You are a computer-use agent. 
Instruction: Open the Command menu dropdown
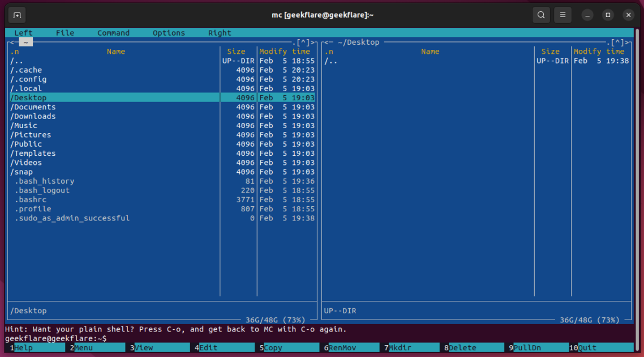click(x=113, y=32)
